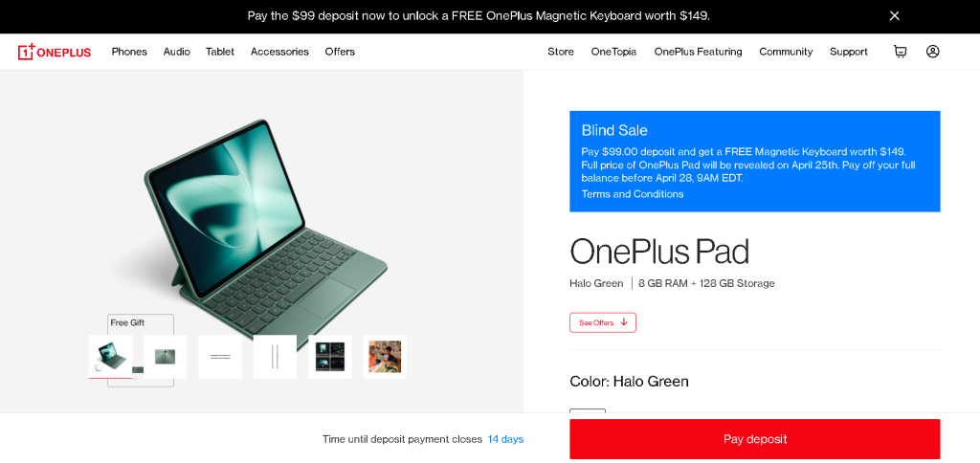980x463 pixels.
Task: Open Terms and Conditions link
Action: [633, 194]
